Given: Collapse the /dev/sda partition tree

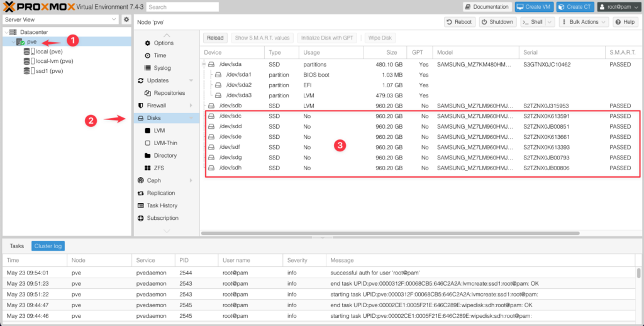Looking at the screenshot, I should pyautogui.click(x=204, y=64).
